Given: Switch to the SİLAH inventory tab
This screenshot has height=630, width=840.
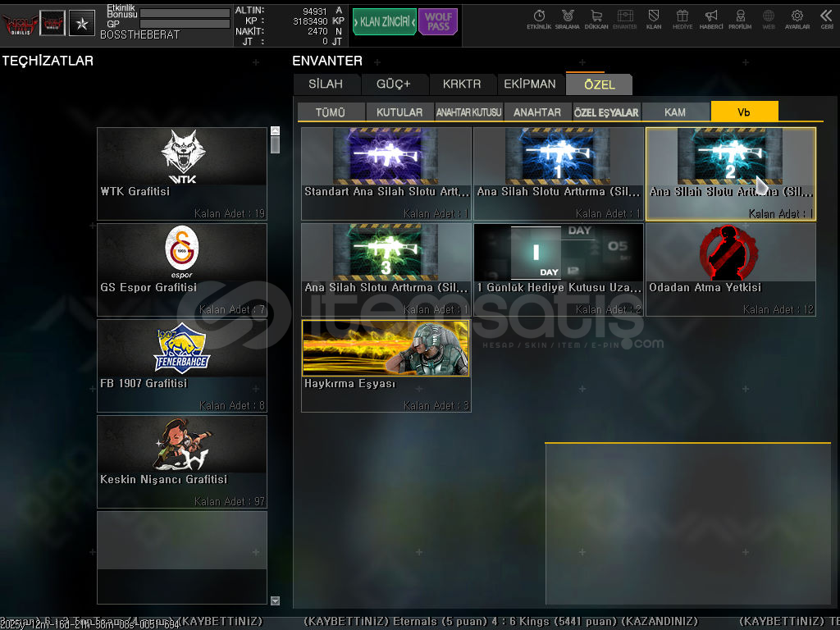Looking at the screenshot, I should coord(326,84).
